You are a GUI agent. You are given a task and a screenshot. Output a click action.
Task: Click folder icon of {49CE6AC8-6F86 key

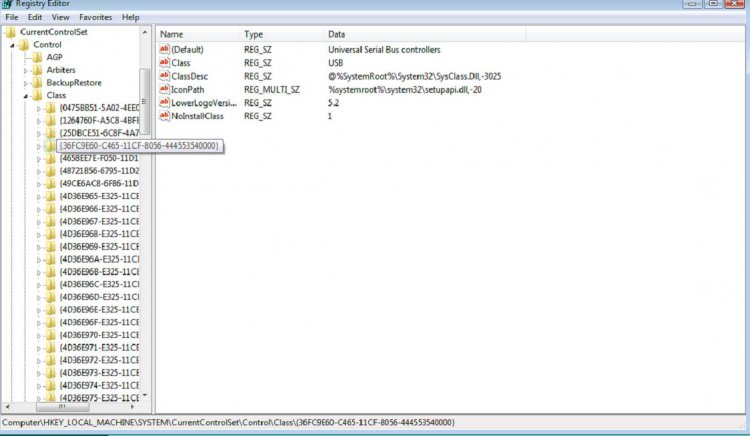click(51, 184)
